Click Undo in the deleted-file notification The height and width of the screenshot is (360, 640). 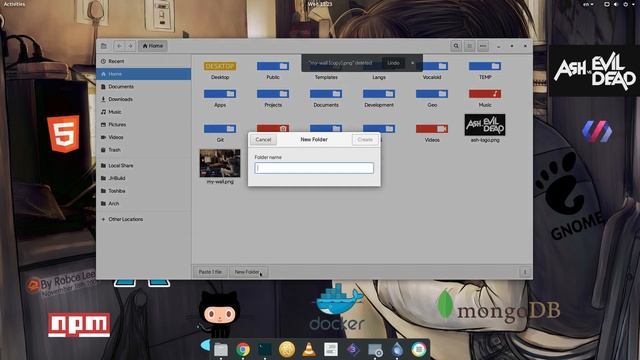[393, 63]
